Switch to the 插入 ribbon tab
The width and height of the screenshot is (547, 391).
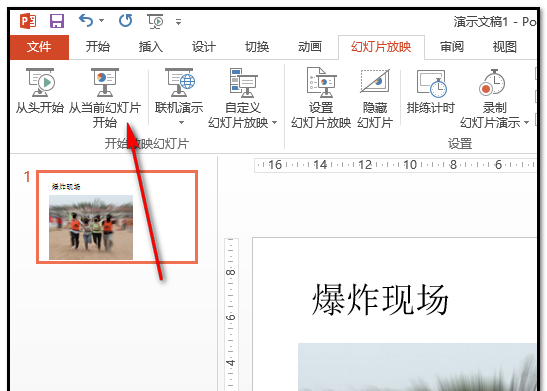click(x=151, y=47)
